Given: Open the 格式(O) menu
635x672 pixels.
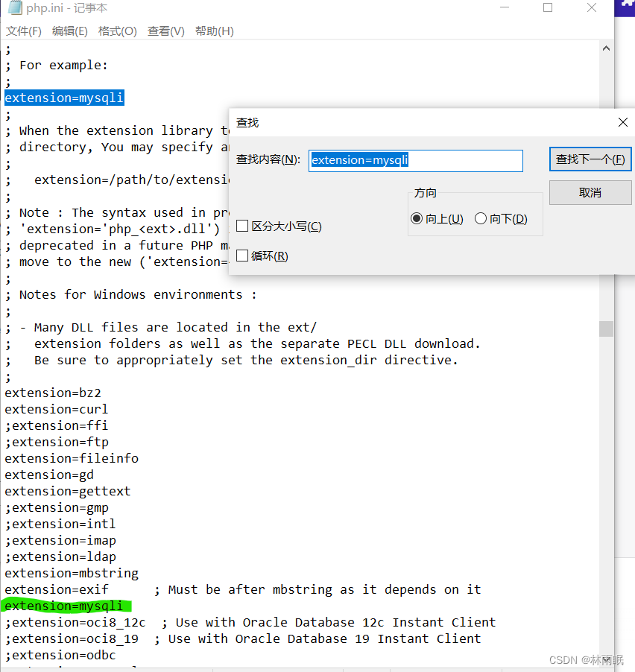Looking at the screenshot, I should (118, 31).
